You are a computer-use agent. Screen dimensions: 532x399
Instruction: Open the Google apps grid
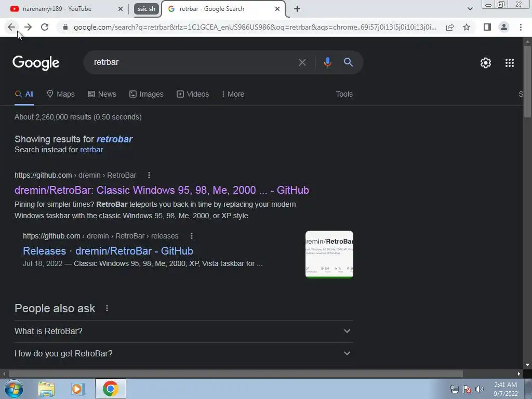coord(510,63)
